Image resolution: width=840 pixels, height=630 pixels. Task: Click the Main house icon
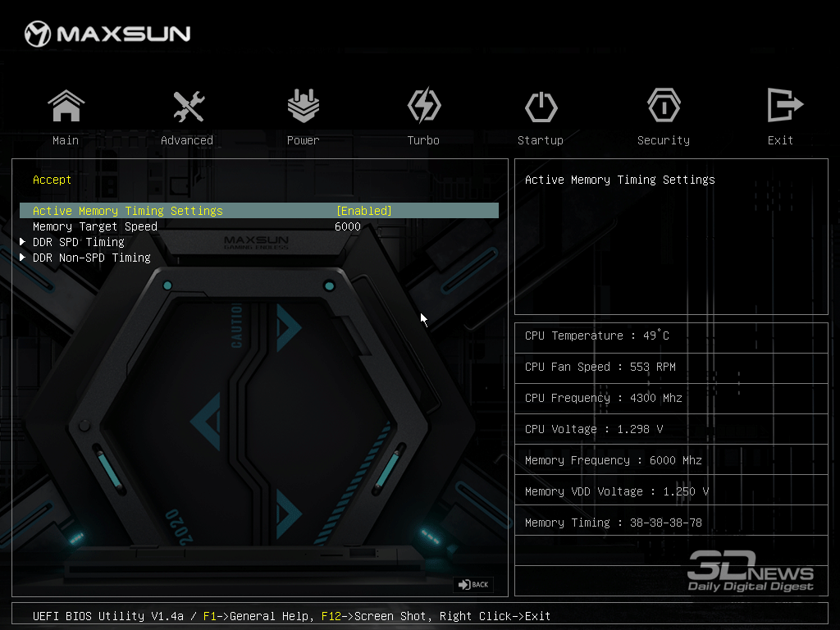[66, 106]
